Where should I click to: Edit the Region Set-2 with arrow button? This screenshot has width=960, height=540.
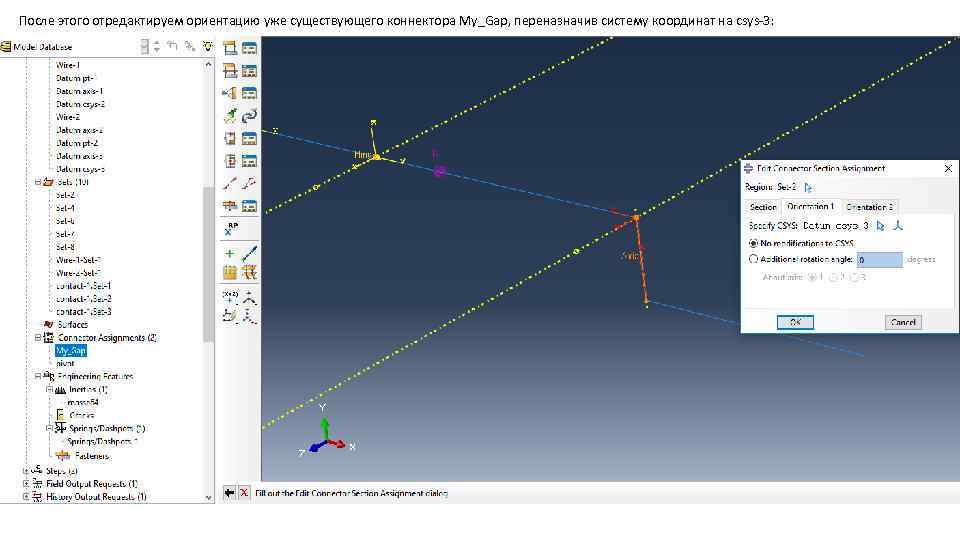(808, 187)
